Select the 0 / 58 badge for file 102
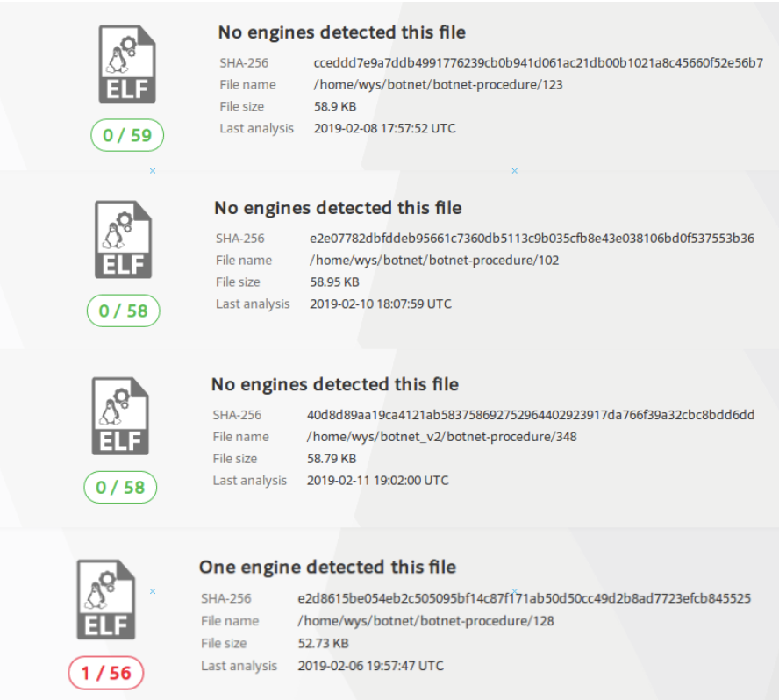The width and height of the screenshot is (779, 700). [x=124, y=311]
